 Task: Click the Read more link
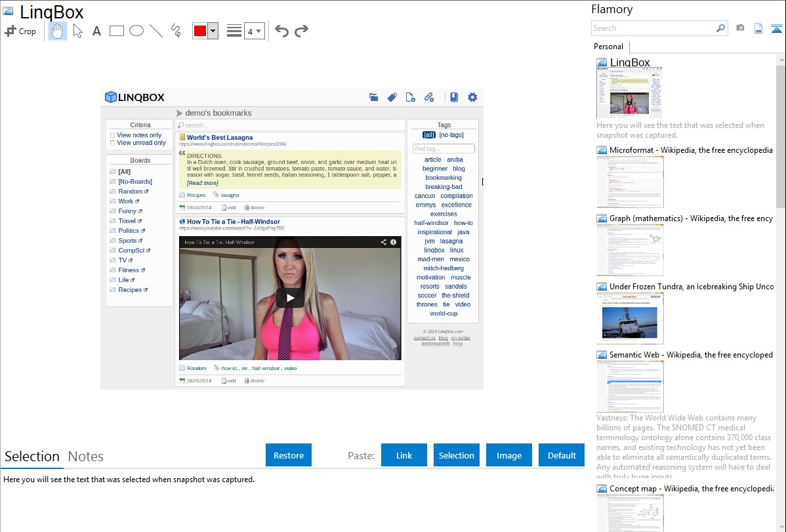tap(203, 183)
